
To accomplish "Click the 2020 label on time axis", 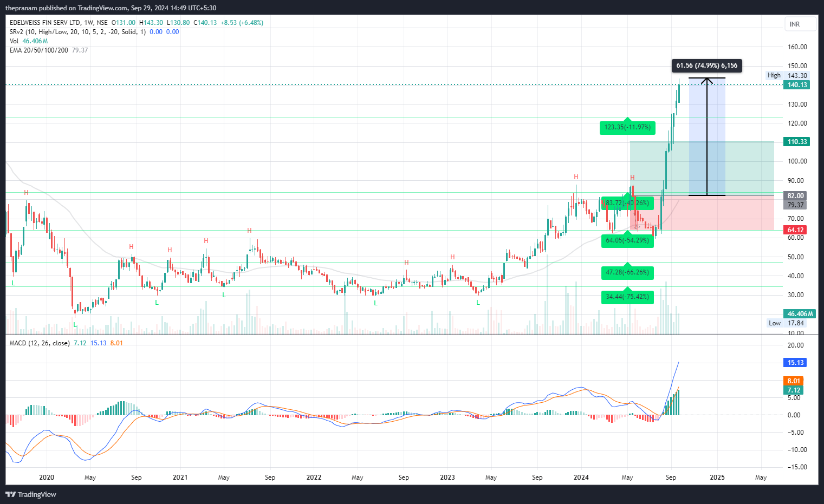I will click(x=47, y=477).
